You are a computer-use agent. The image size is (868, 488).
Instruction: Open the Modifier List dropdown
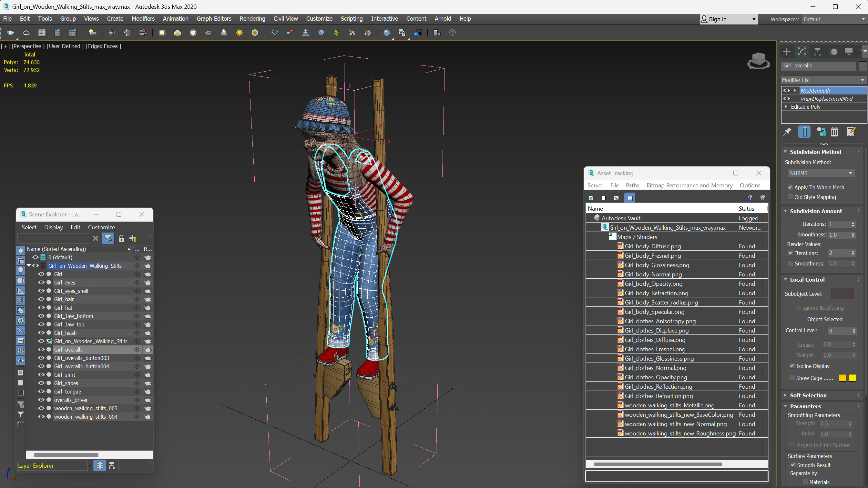click(x=823, y=80)
